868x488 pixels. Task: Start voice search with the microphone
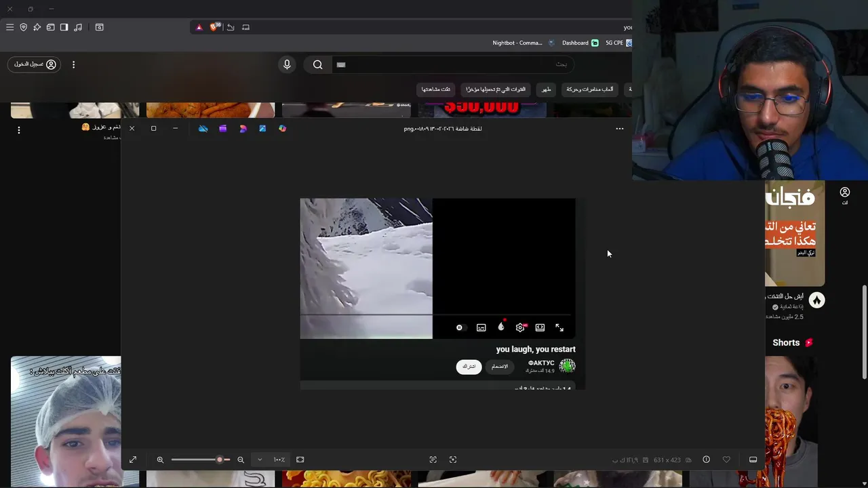[287, 64]
